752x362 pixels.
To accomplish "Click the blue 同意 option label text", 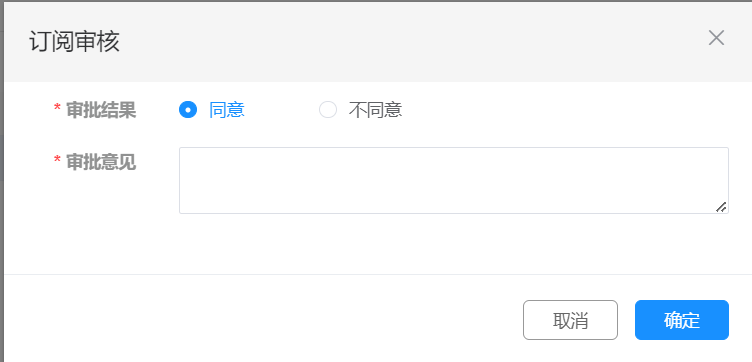I will coord(227,110).
